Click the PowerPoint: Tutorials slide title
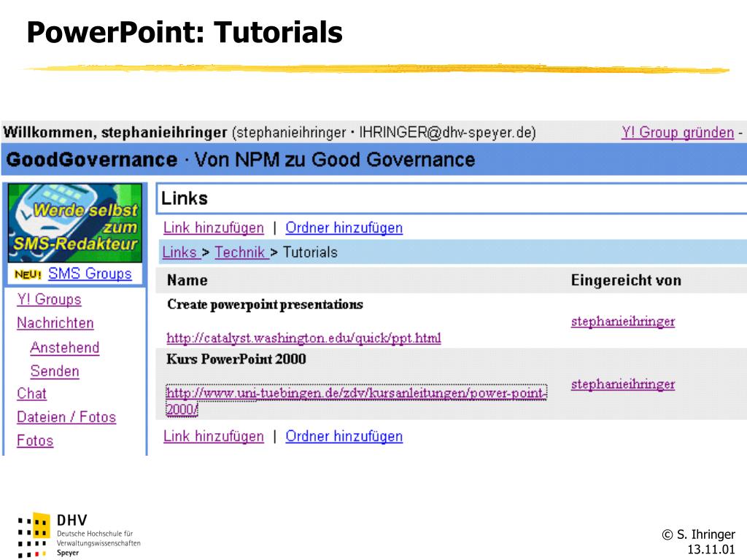Viewport: 747px width, 560px height. 185,32
